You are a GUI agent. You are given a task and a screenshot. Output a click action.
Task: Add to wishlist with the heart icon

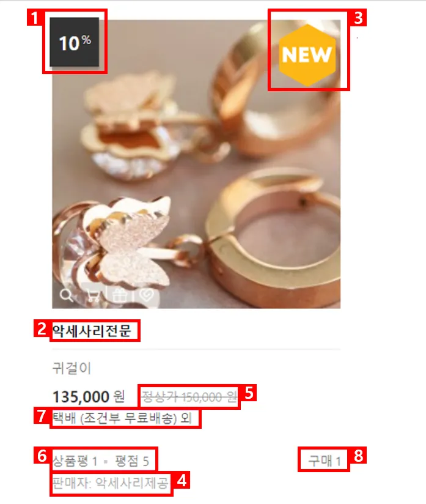point(147,295)
